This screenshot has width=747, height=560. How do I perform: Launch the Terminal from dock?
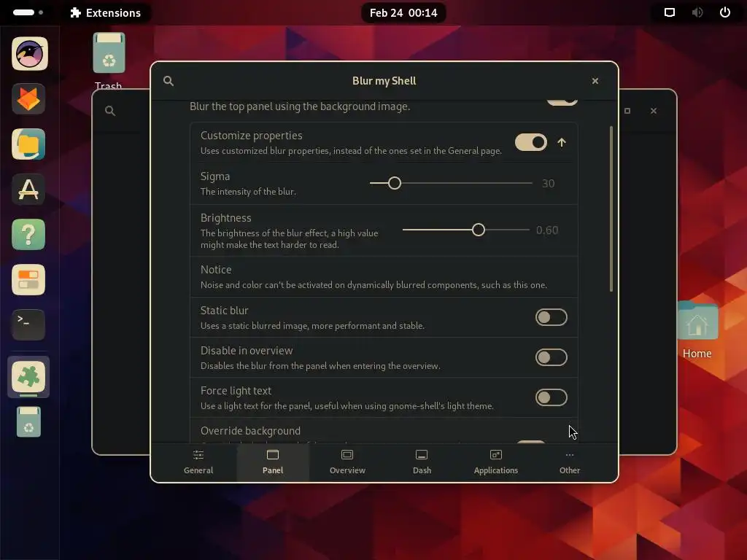point(28,324)
